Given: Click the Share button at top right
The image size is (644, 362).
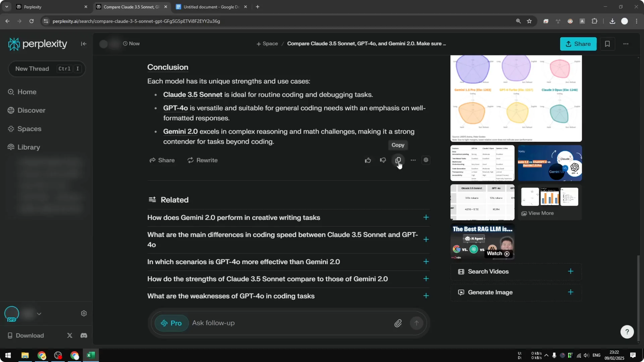Looking at the screenshot, I should pyautogui.click(x=578, y=44).
